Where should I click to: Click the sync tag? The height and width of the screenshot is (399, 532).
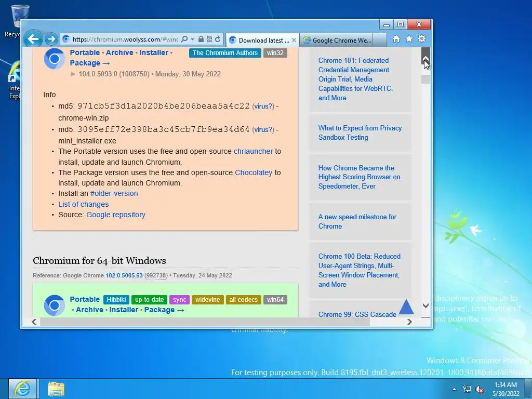[x=179, y=300]
